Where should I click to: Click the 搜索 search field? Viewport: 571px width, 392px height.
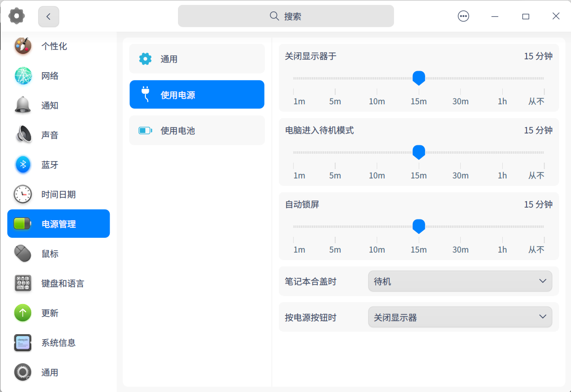(x=286, y=16)
